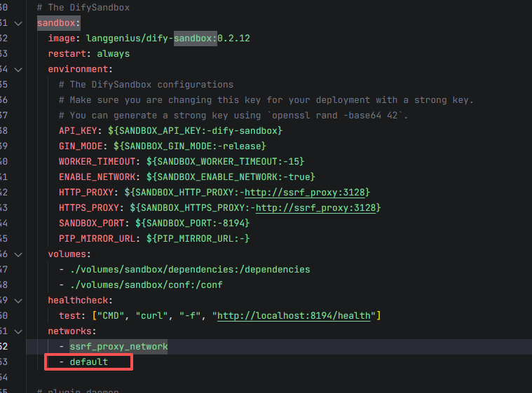Open the http://ssrf_proxy:3128 link in HTTP_PROXY
532x393 pixels.
tap(305, 192)
